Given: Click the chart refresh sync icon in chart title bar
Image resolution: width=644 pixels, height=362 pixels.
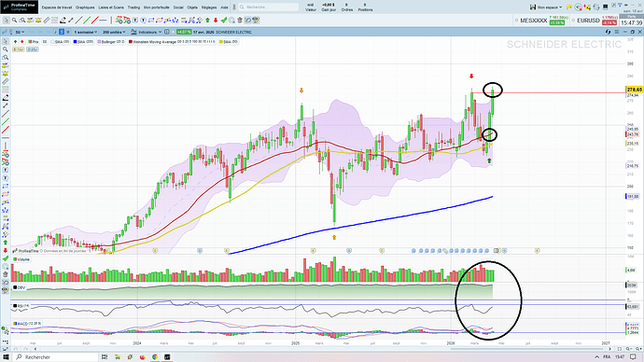Looking at the screenshot, I should [609, 32].
